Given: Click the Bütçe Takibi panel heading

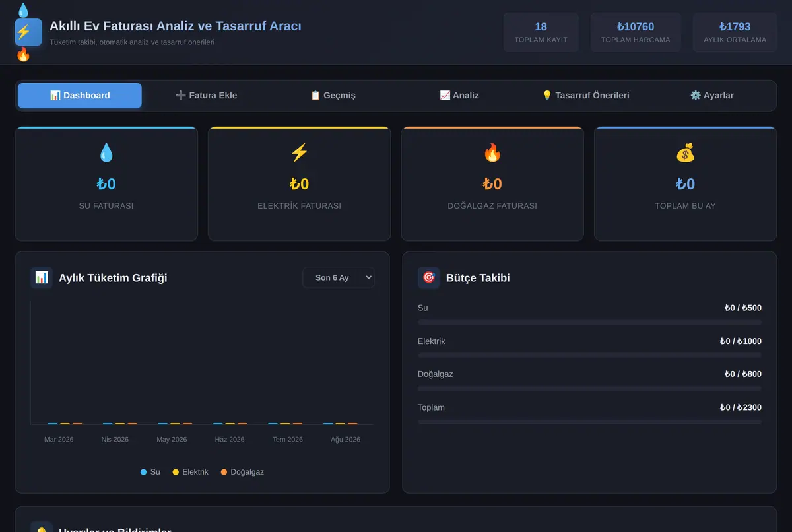Looking at the screenshot, I should pyautogui.click(x=478, y=277).
